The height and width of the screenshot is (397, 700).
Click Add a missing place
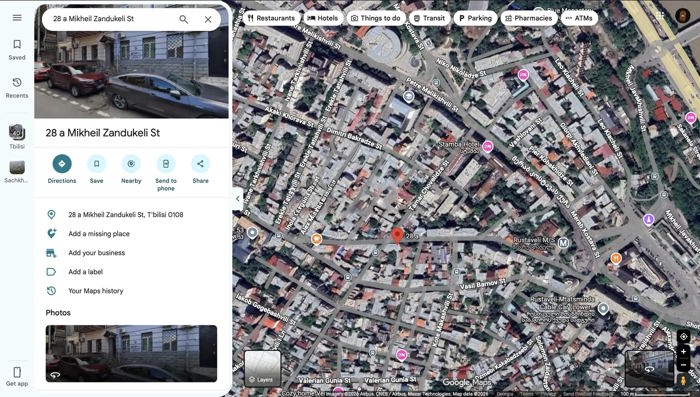tap(131, 234)
